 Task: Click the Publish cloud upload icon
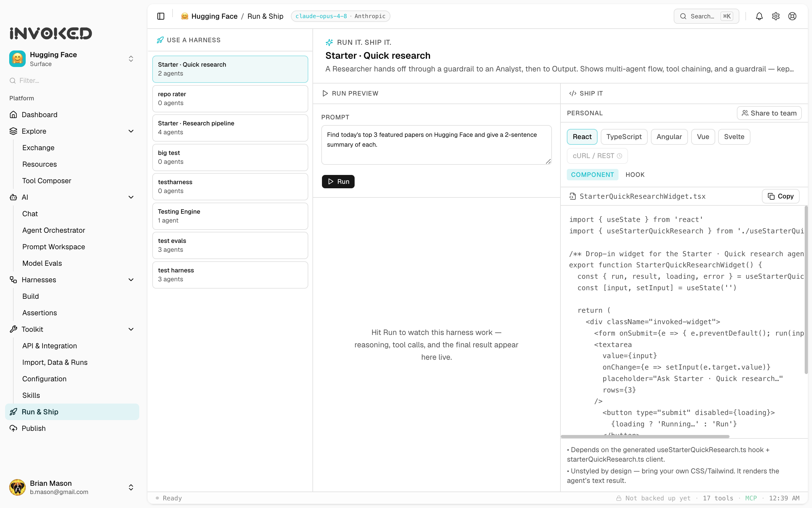pyautogui.click(x=13, y=428)
